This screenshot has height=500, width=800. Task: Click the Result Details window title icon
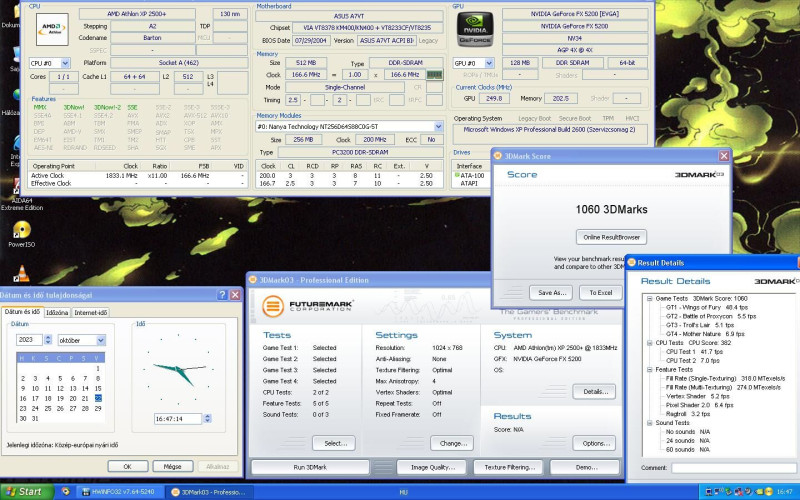(631, 263)
